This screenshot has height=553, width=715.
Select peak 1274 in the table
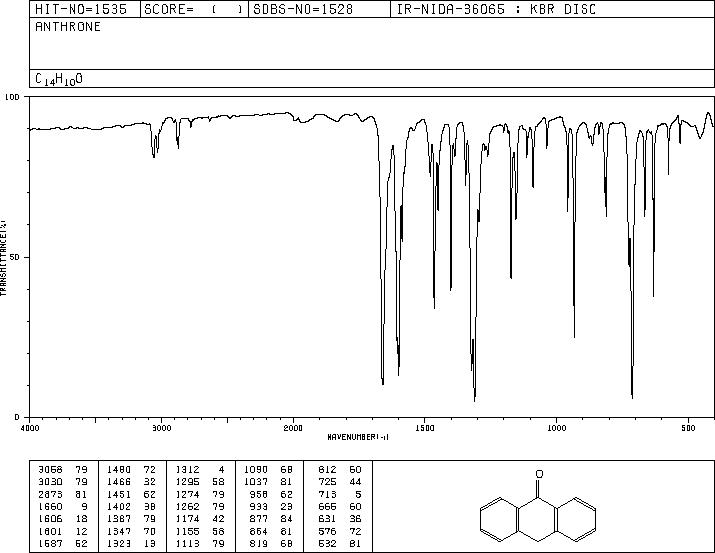(x=187, y=494)
